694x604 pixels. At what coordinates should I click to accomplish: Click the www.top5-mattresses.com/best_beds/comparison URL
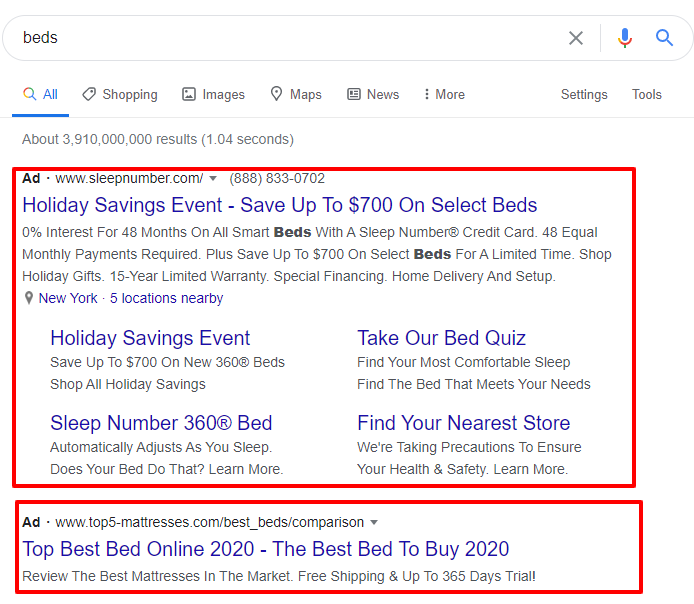[x=209, y=522]
